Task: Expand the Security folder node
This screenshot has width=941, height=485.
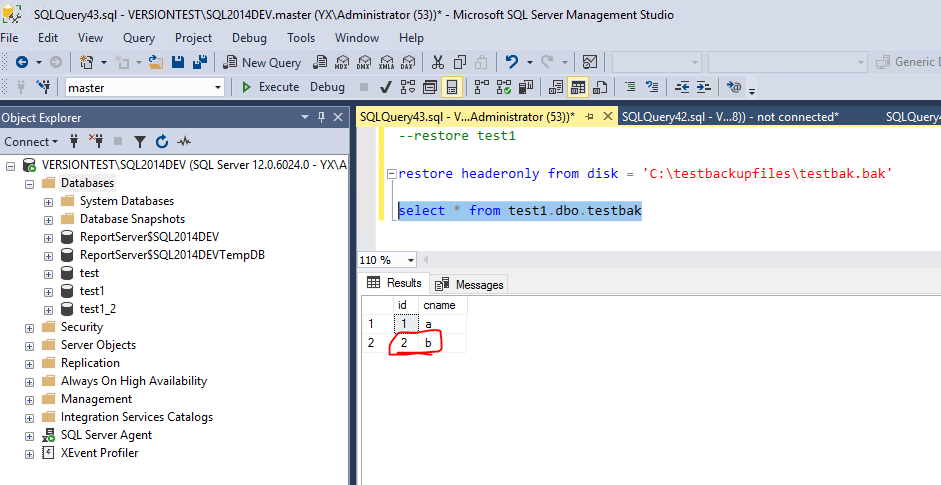Action: point(29,328)
